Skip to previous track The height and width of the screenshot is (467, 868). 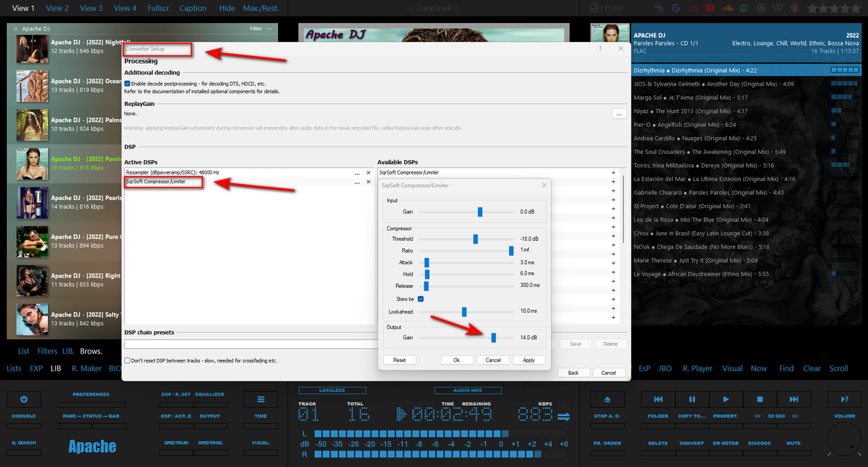pos(658,400)
